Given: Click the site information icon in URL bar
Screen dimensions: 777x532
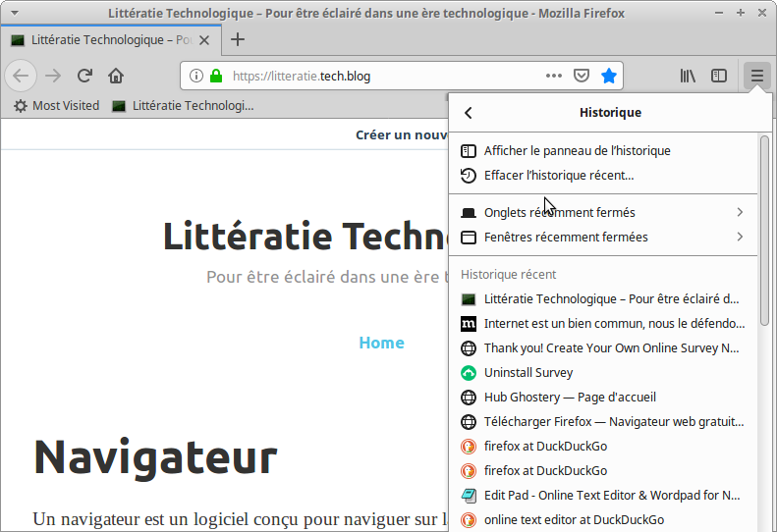Looking at the screenshot, I should (195, 76).
